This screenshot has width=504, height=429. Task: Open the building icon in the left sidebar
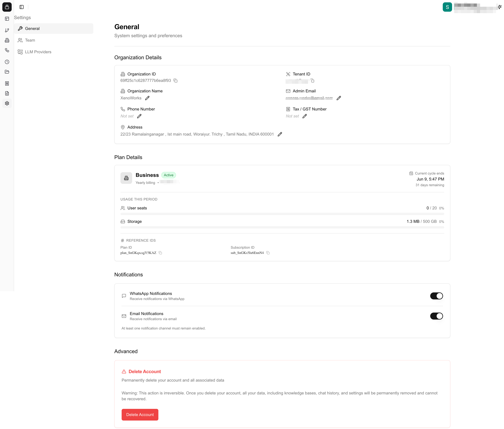pos(7,40)
